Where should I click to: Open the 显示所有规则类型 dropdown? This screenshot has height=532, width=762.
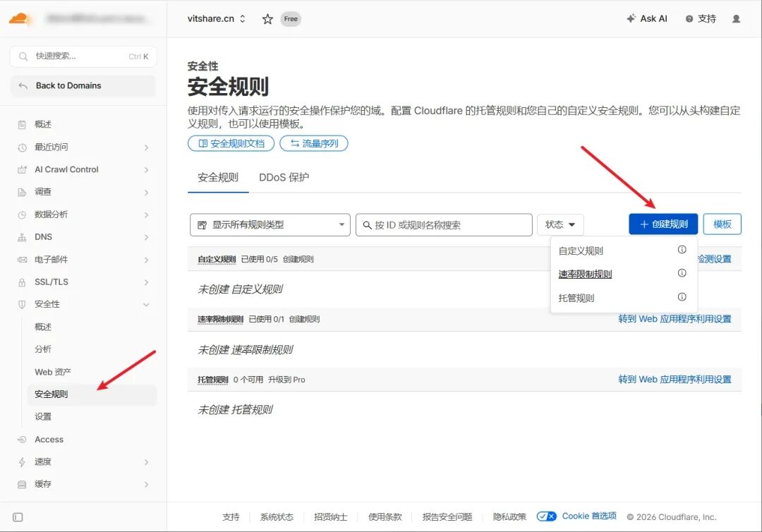pos(270,225)
